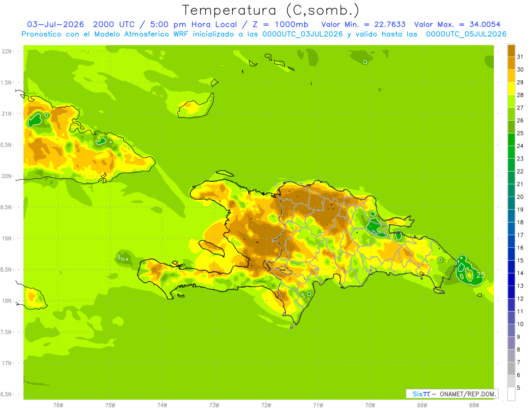This screenshot has height=411, width=532.
Task: Click the '74W' longitude label
Action: coord(162,405)
